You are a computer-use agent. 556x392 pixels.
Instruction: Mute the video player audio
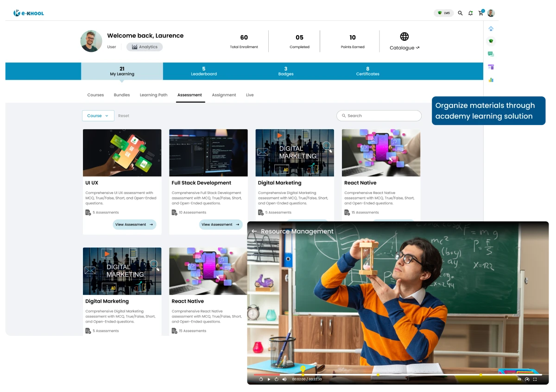click(x=284, y=379)
